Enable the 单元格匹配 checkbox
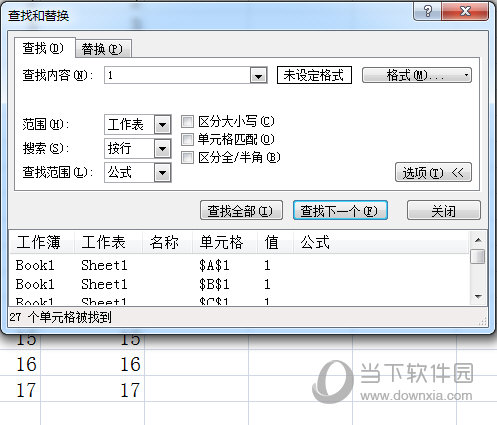The width and height of the screenshot is (497, 425). pyautogui.click(x=187, y=139)
